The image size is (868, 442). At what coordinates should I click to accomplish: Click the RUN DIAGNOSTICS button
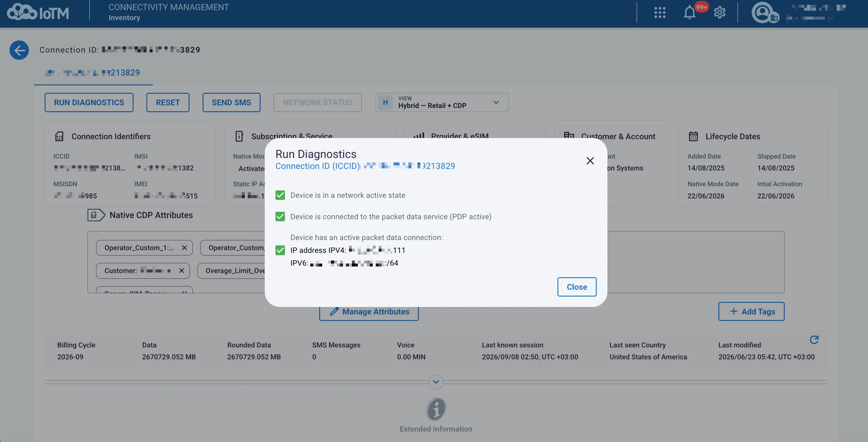tap(89, 102)
